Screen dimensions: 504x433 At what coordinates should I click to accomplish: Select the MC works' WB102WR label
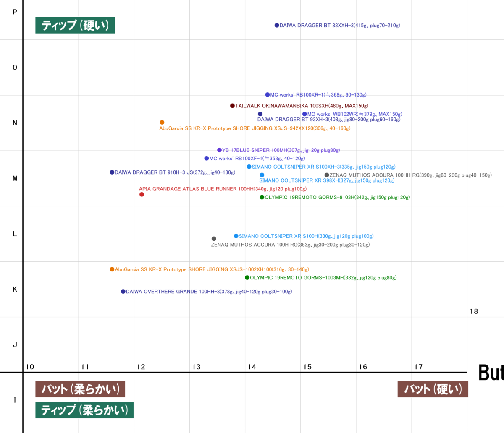(354, 114)
